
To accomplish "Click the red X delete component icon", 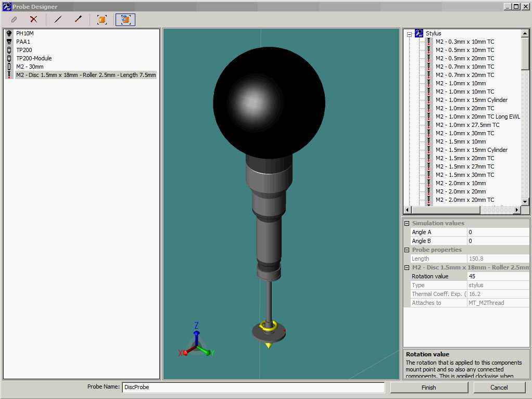I will click(x=34, y=19).
